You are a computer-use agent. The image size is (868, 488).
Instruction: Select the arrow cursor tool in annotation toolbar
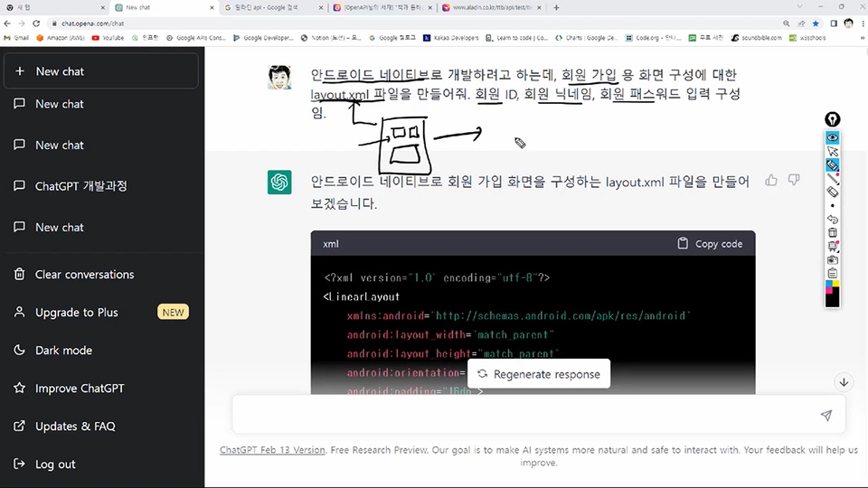(x=832, y=151)
